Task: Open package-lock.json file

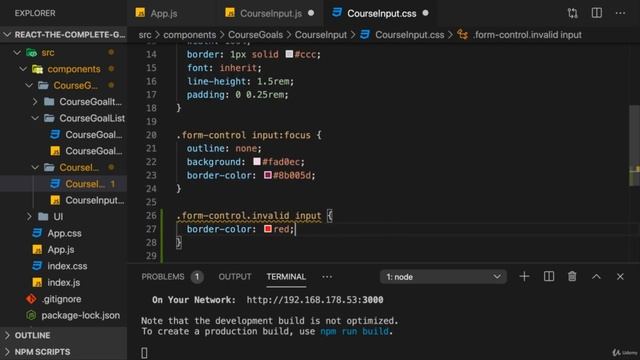Action: pos(73,315)
